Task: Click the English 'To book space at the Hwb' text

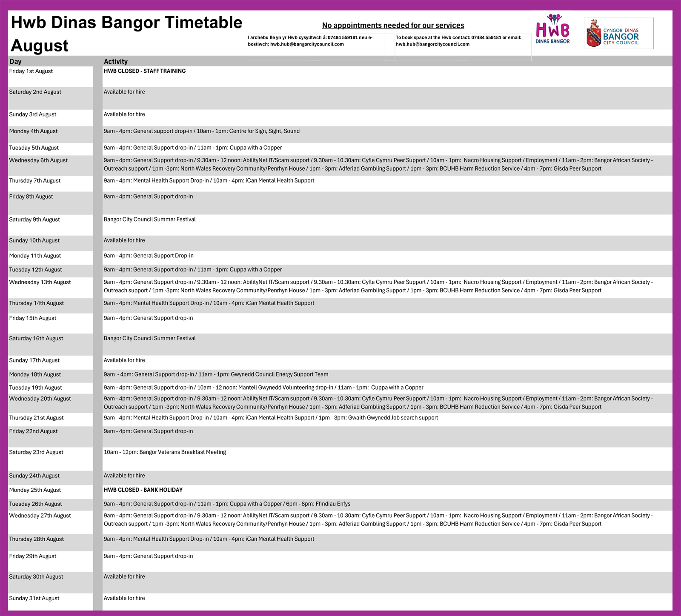Action: [458, 41]
